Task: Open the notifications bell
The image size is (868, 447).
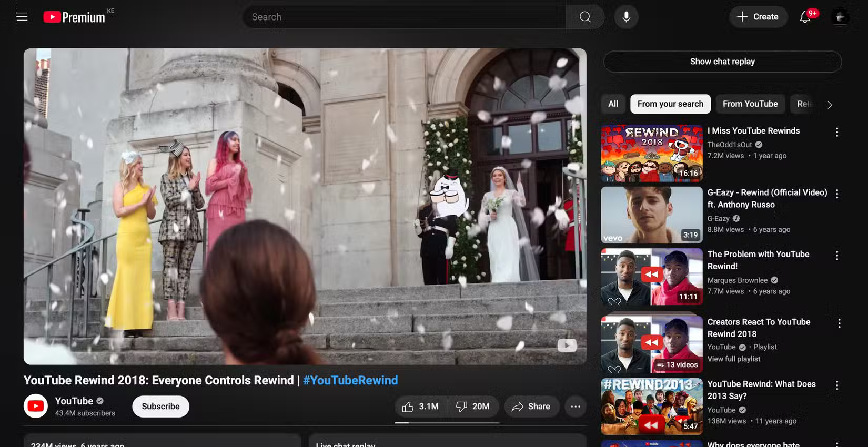Action: tap(805, 17)
